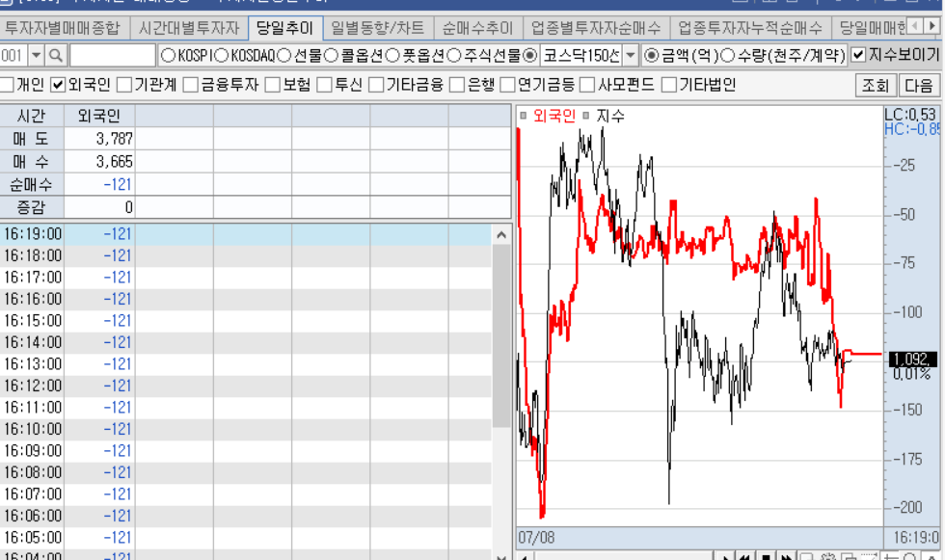
Task: Select the 주식선물 radio button
Action: coord(454,56)
